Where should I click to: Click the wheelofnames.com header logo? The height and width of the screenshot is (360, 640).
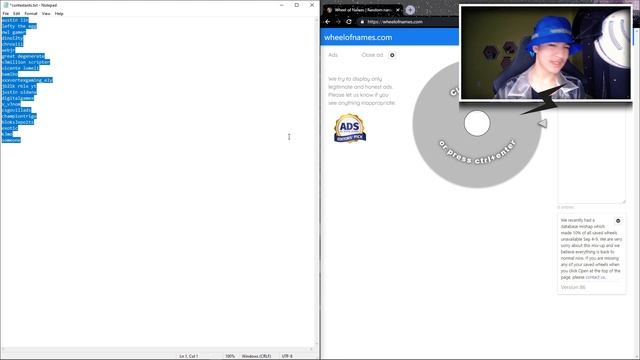(358, 37)
